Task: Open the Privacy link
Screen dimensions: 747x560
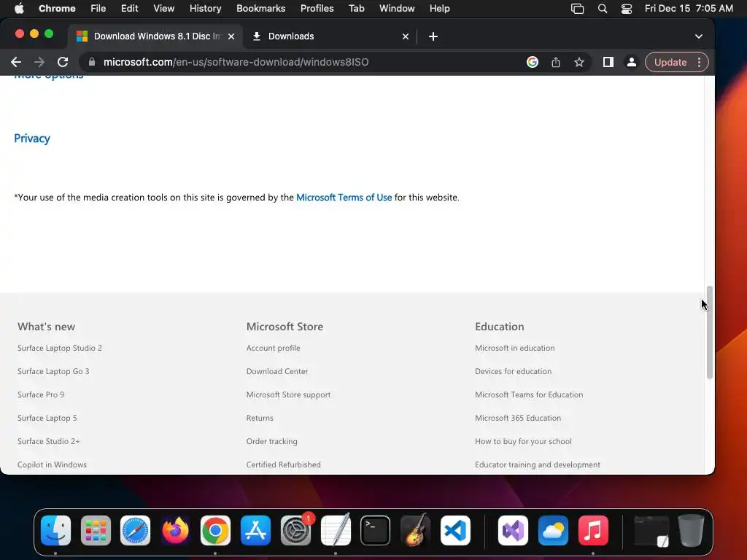Action: click(x=32, y=139)
